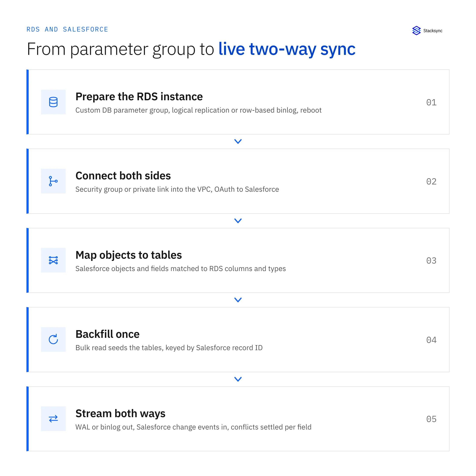The width and height of the screenshot is (476, 476).
Task: Click the database icon for Prepare the RDS instance
Action: pos(53,102)
